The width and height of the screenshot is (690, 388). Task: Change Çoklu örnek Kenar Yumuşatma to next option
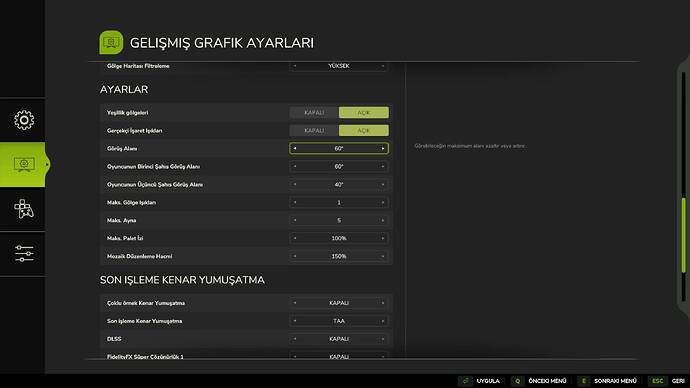coord(383,303)
